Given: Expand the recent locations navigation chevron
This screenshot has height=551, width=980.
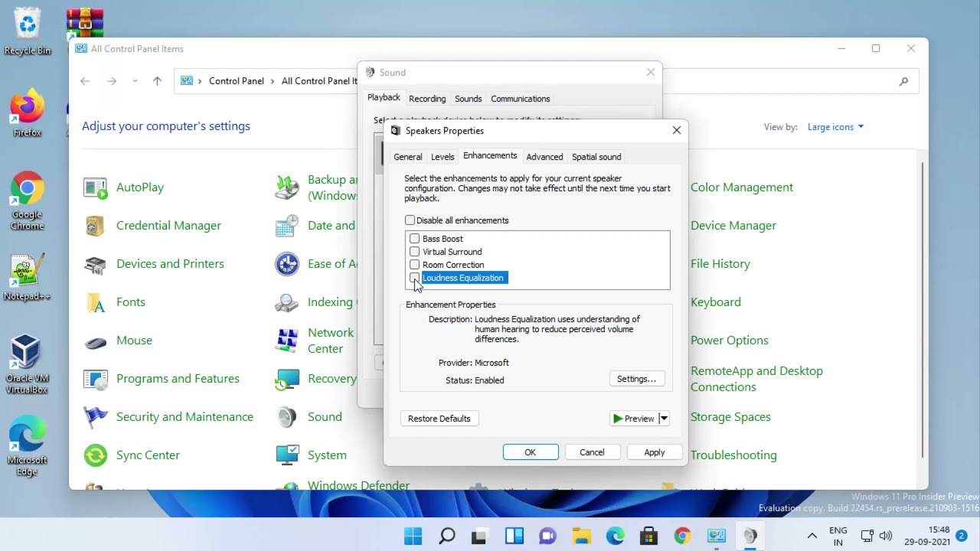Looking at the screenshot, I should (x=135, y=81).
